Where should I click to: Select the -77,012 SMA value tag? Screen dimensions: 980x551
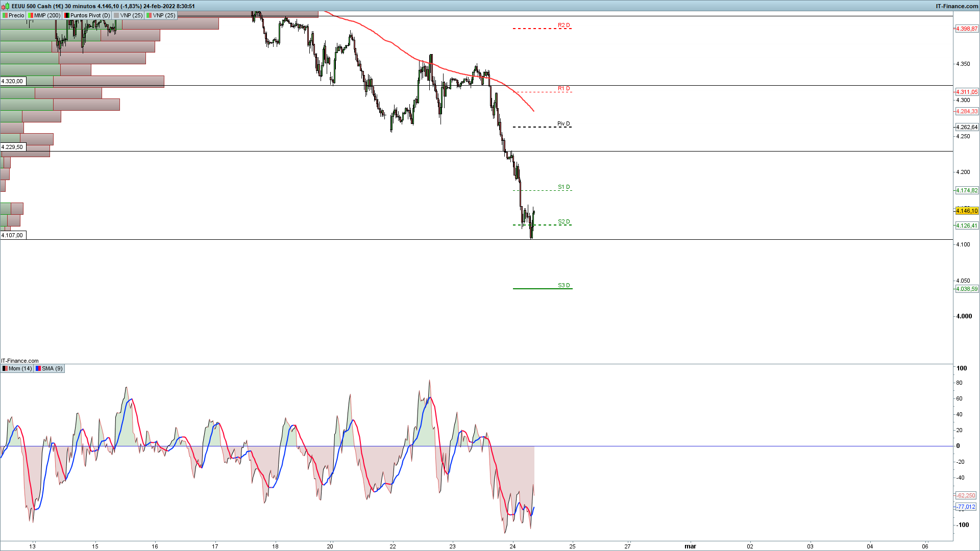(966, 507)
